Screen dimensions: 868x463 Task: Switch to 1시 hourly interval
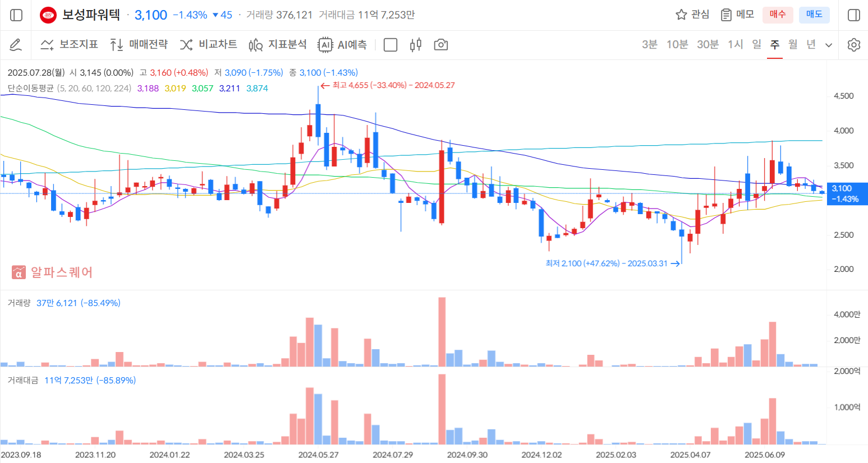click(736, 44)
